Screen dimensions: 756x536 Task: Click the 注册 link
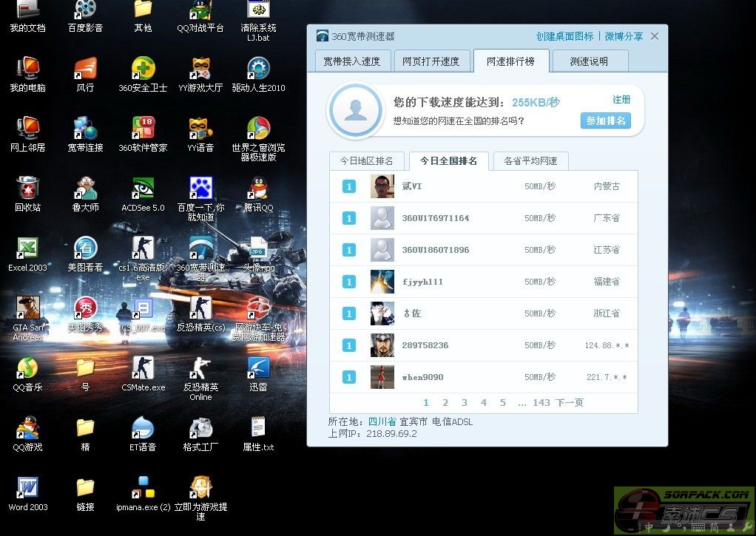tap(621, 100)
